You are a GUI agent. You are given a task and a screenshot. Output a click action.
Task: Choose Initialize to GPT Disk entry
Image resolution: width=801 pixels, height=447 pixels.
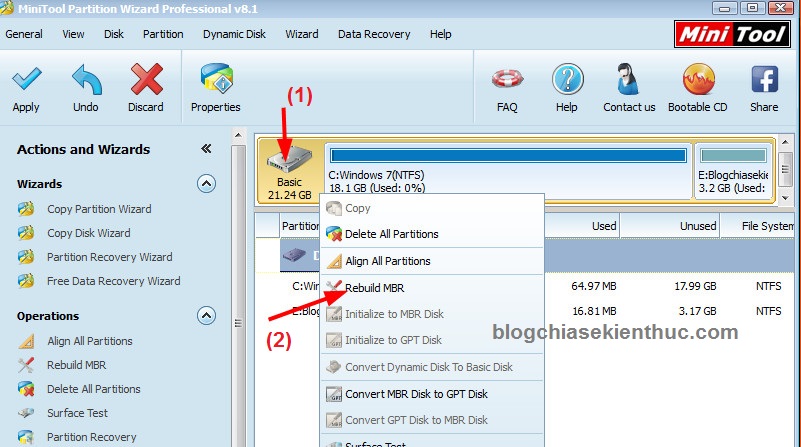click(x=432, y=340)
